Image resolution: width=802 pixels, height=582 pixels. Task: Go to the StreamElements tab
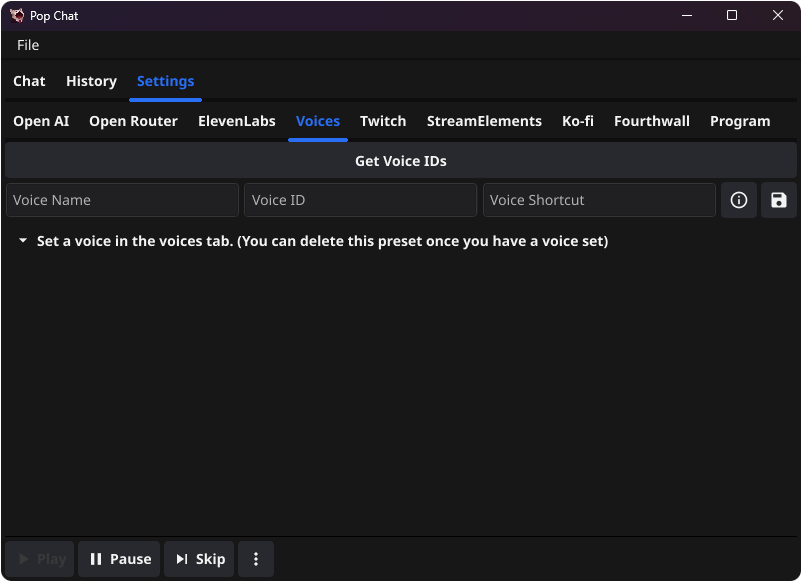click(484, 121)
